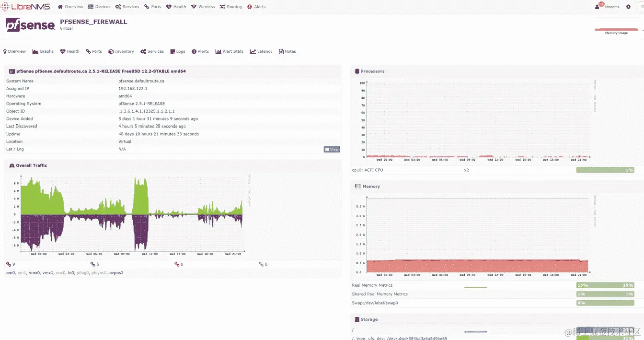Image resolution: width=644 pixels, height=340 pixels.
Task: Select the Uptime value text
Action: pyautogui.click(x=159, y=134)
